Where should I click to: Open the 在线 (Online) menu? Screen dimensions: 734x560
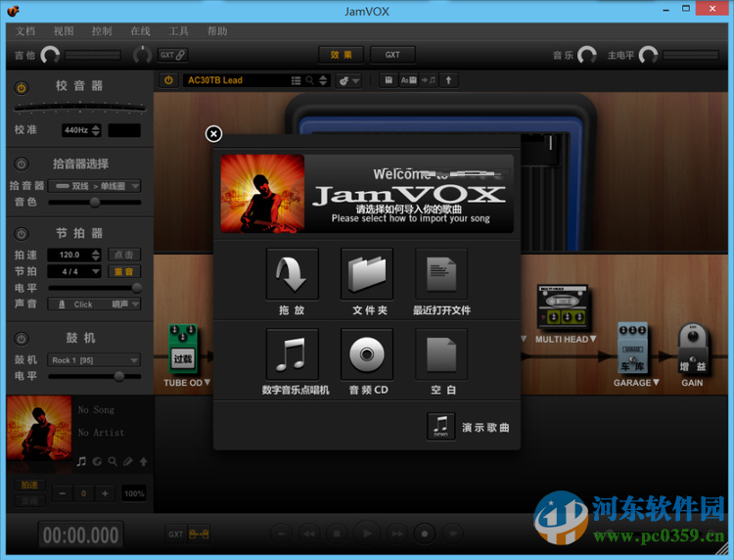(140, 31)
